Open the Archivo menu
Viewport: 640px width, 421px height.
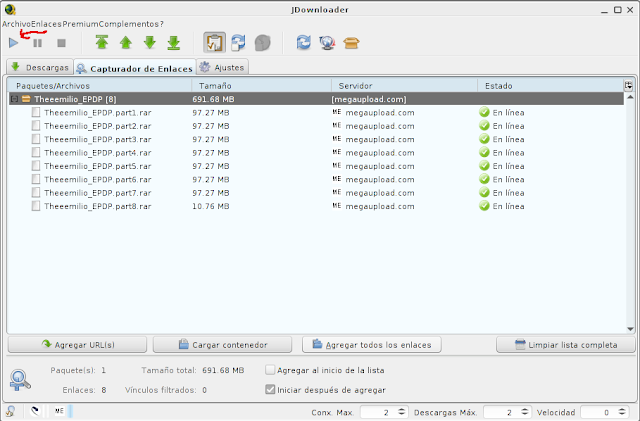pyautogui.click(x=16, y=24)
